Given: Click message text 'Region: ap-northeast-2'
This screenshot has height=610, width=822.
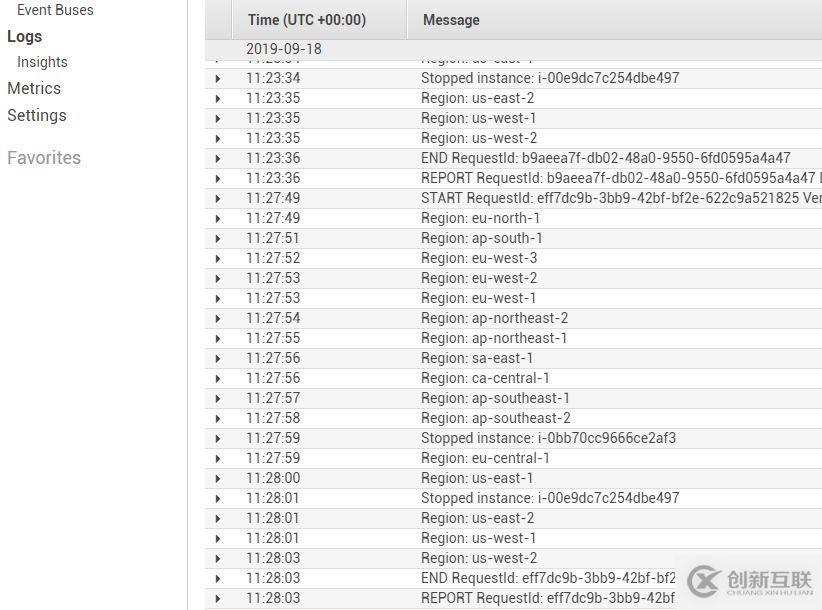Looking at the screenshot, I should tap(494, 318).
